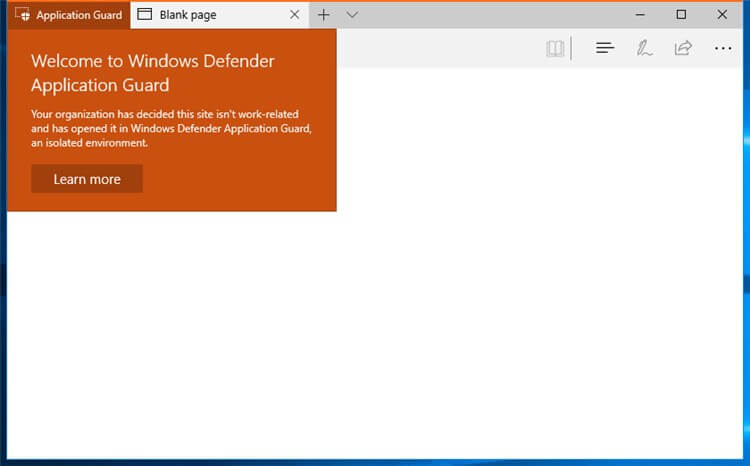
Task: Open Settings and more ellipsis menu
Action: (x=723, y=48)
